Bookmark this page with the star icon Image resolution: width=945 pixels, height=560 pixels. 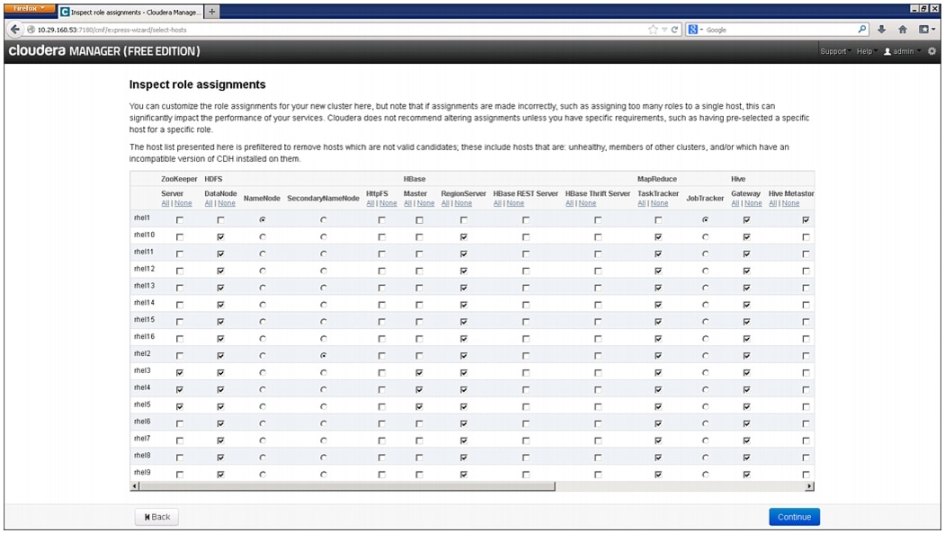(653, 30)
